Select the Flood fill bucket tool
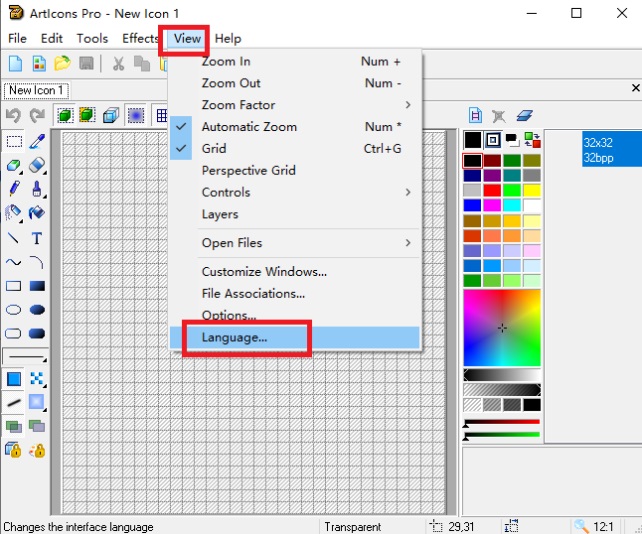This screenshot has height=534, width=642. pyautogui.click(x=37, y=213)
